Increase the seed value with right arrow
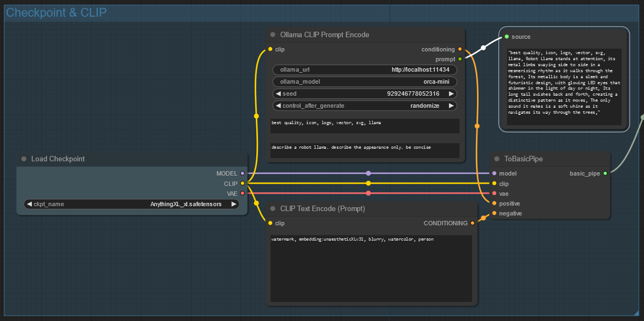The width and height of the screenshot is (644, 321). (451, 94)
